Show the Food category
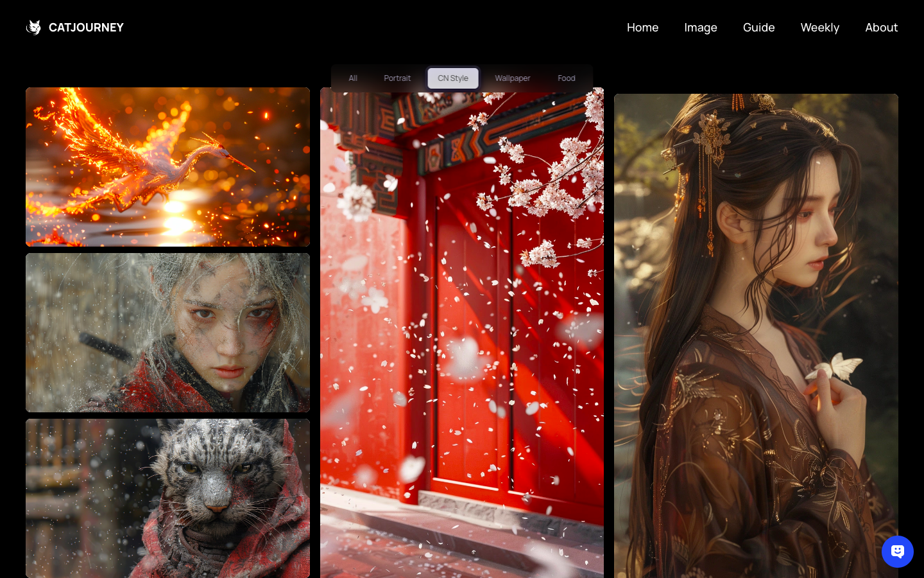This screenshot has height=578, width=924. pyautogui.click(x=567, y=78)
